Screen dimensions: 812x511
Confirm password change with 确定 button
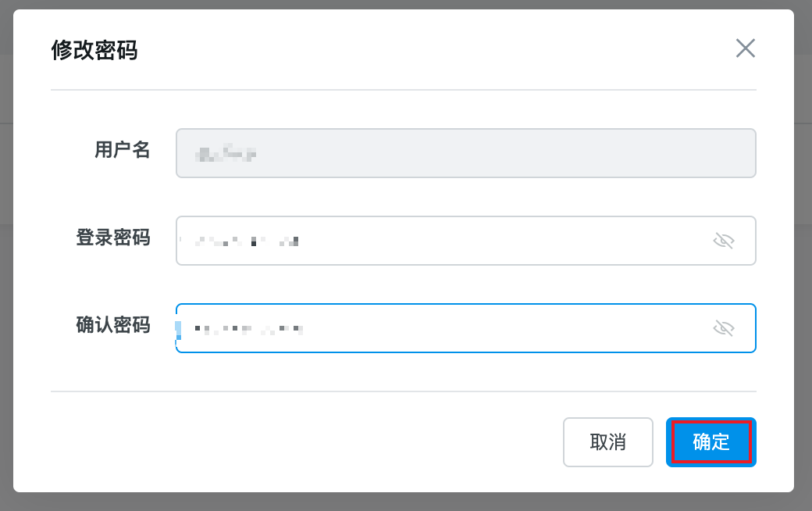pyautogui.click(x=711, y=442)
